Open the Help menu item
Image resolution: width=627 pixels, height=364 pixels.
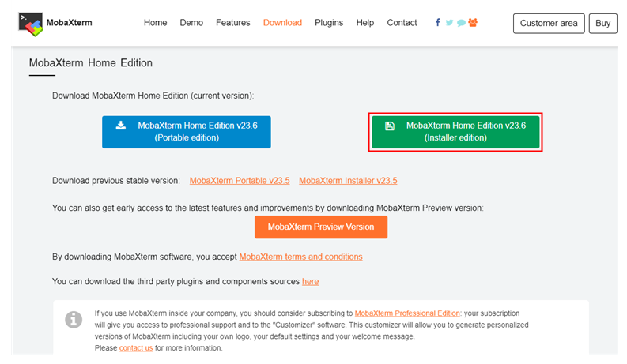click(x=364, y=23)
